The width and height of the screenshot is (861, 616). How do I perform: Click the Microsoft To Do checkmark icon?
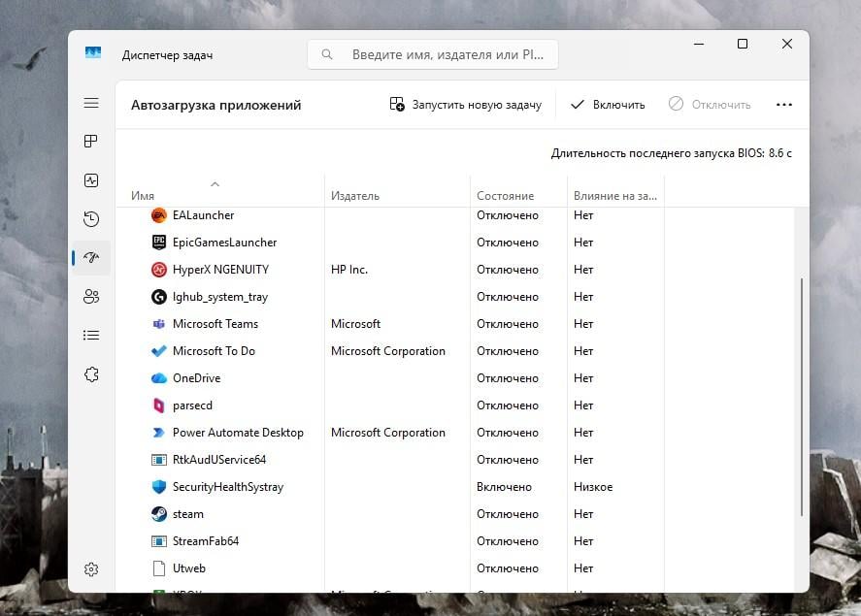(158, 351)
